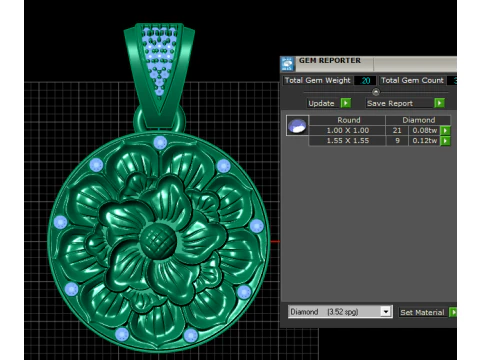Click the green arrow beside Save Report
The width and height of the screenshot is (480, 360).
pos(439,103)
